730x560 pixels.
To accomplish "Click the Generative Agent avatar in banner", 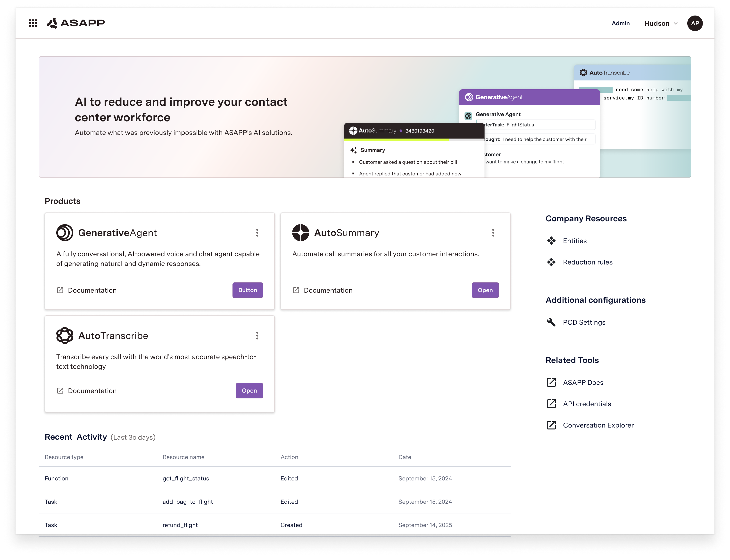I will pyautogui.click(x=468, y=116).
